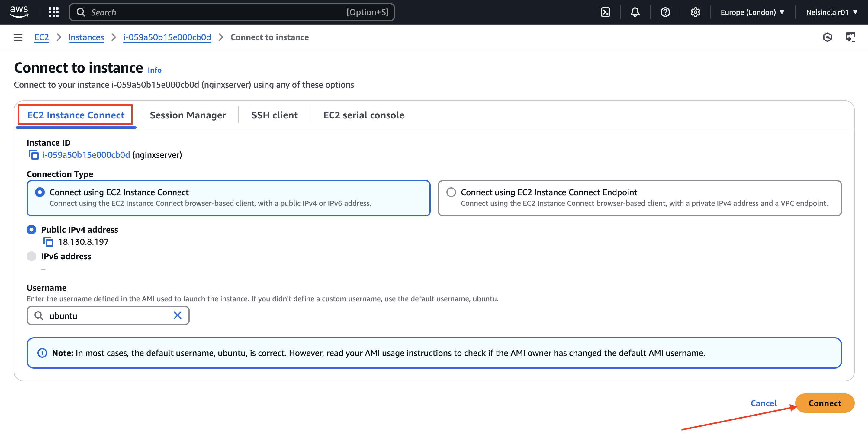The height and width of the screenshot is (443, 868).
Task: Open the Info link next to heading
Action: tap(155, 70)
